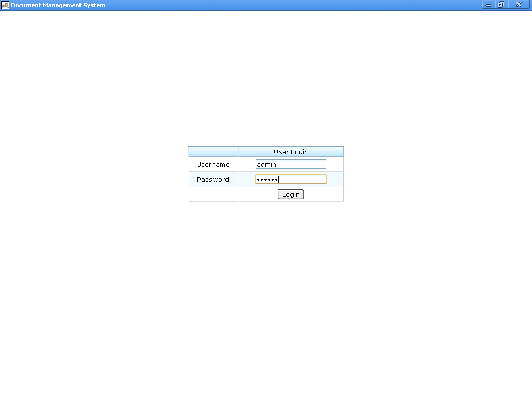Select the text 'admin' in Username box

[266, 164]
